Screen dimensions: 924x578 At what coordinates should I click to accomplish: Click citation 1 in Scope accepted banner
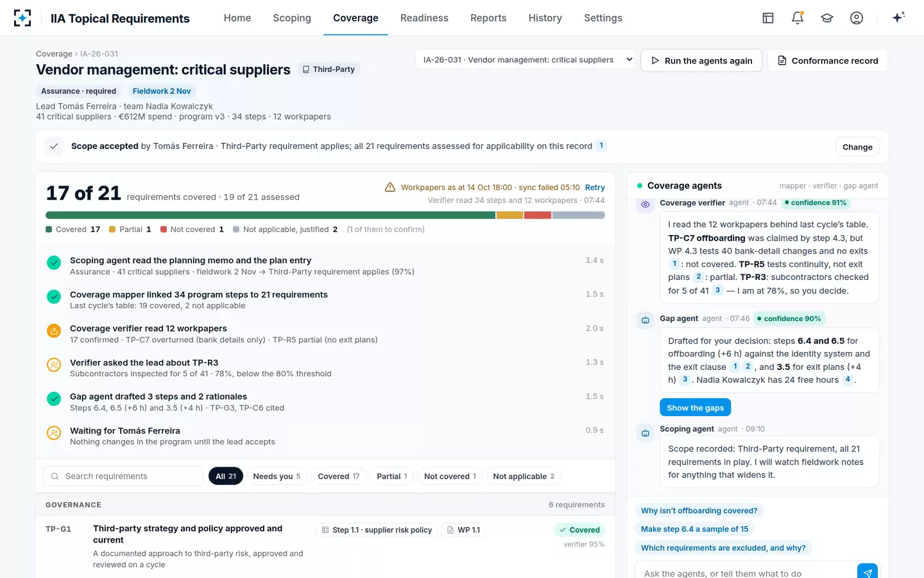(x=601, y=146)
